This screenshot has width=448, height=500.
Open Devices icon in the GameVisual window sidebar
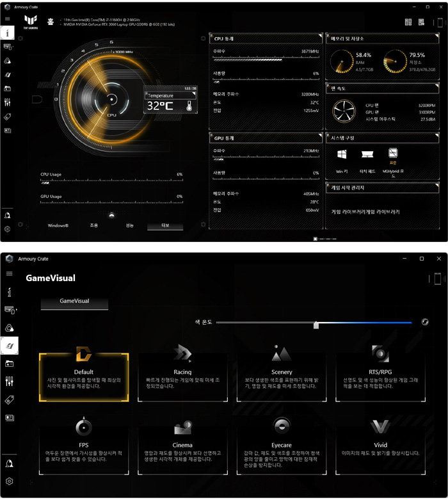(10, 310)
